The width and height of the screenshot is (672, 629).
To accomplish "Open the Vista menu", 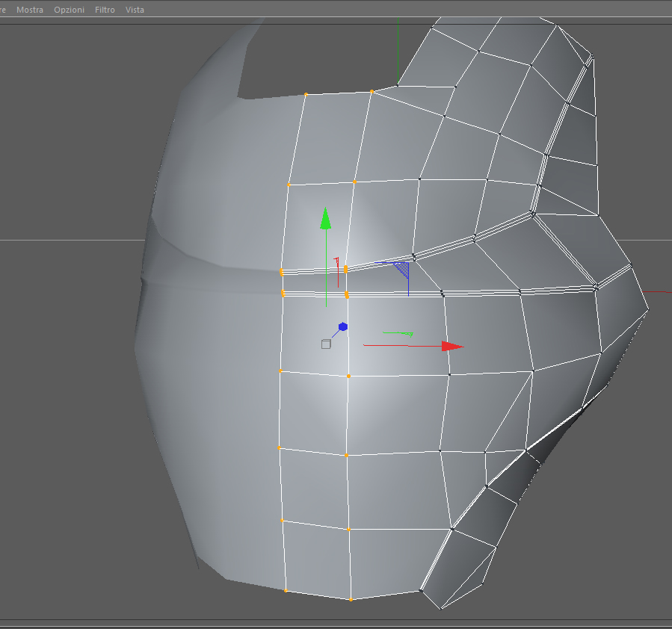I will (135, 10).
